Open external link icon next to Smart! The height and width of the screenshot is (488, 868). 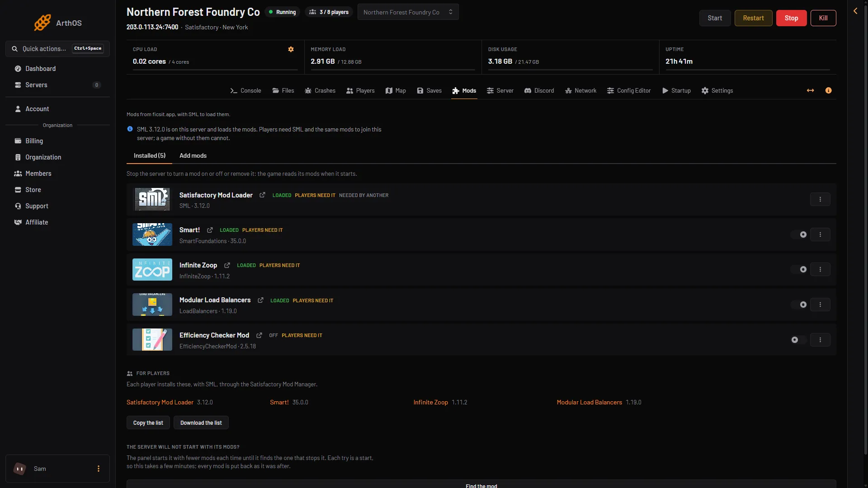[x=210, y=230]
